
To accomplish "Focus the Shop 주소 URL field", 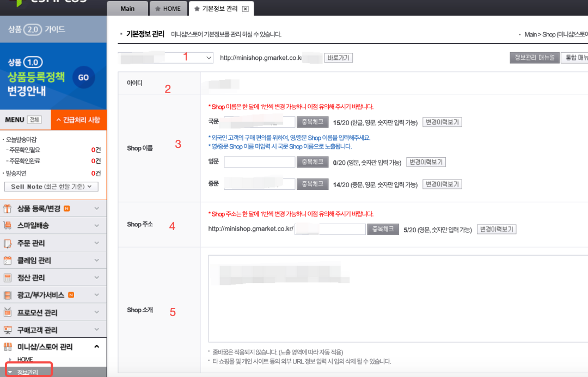I will click(x=330, y=229).
